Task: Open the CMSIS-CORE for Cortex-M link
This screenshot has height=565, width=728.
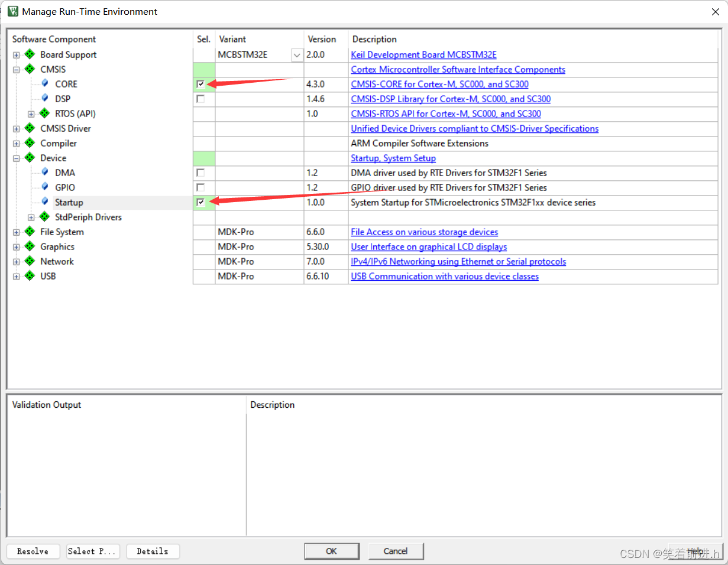Action: click(x=439, y=84)
